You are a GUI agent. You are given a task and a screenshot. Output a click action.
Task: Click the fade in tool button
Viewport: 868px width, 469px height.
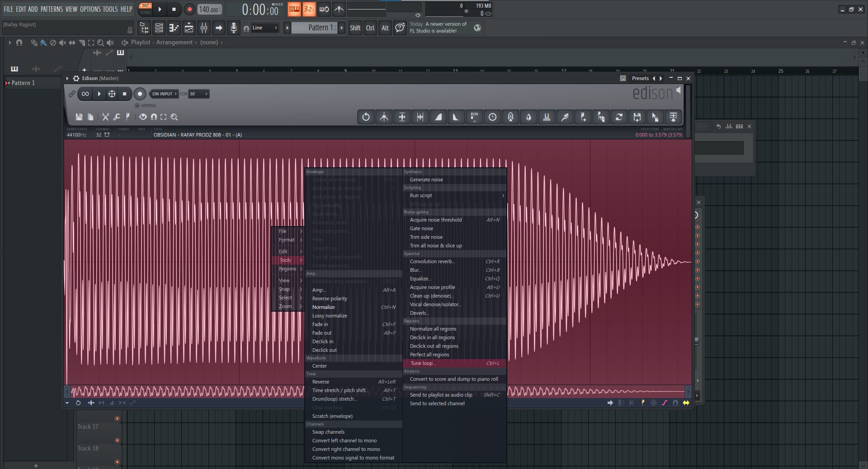click(x=438, y=117)
